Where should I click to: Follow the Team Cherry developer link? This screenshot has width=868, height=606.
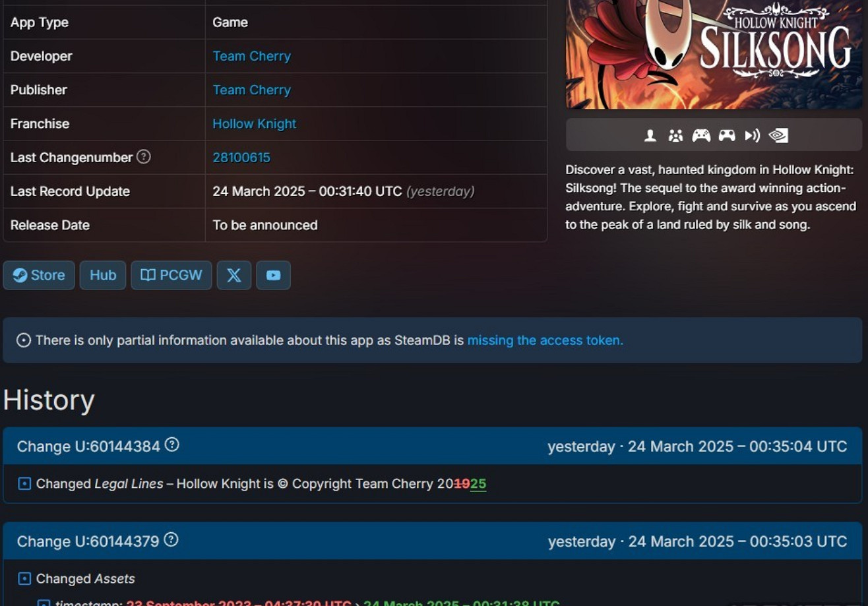point(251,56)
